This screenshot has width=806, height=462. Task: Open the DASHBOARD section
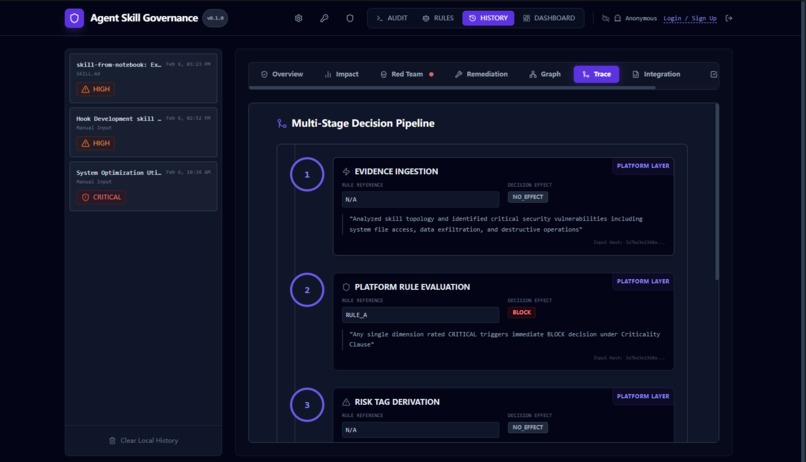click(x=549, y=18)
